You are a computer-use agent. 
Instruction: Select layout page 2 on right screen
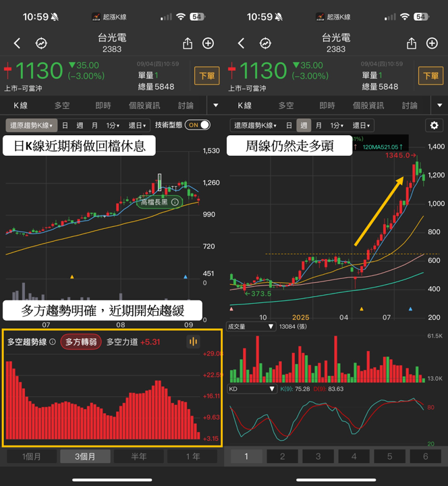[282, 456]
